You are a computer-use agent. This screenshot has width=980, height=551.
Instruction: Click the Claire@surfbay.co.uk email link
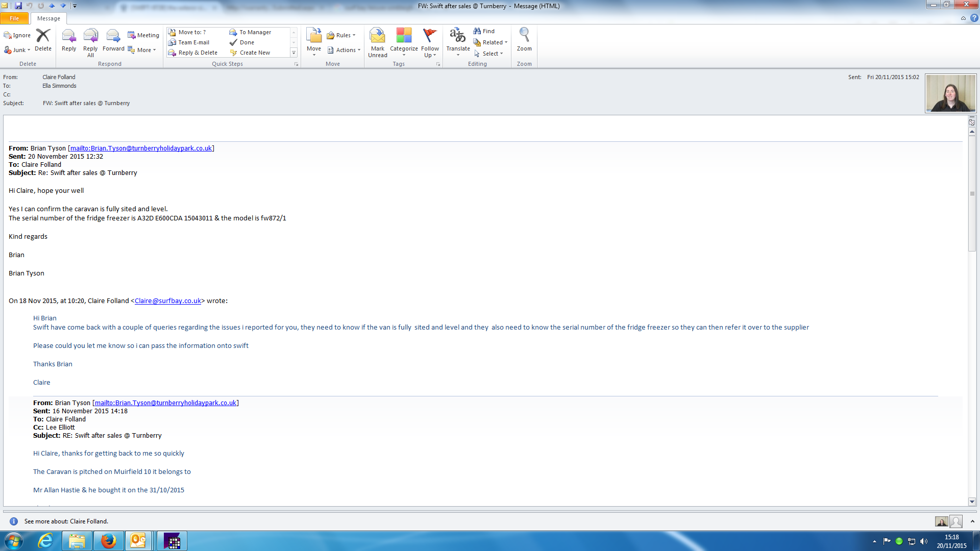click(167, 301)
